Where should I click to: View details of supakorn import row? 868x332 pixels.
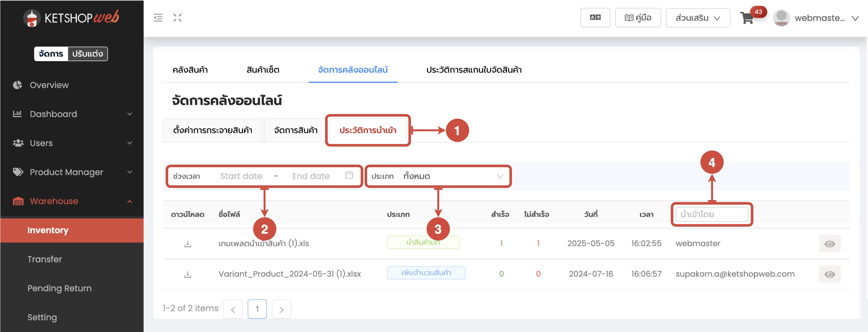click(x=829, y=274)
